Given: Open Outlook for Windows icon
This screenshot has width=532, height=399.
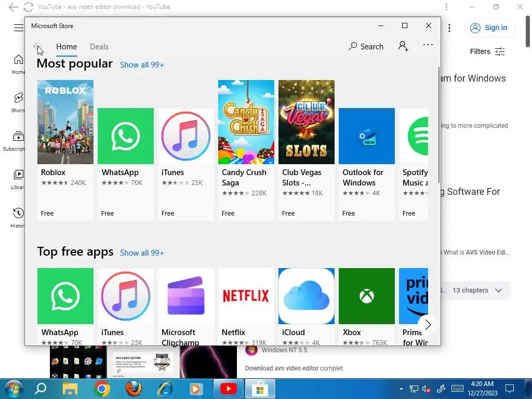Looking at the screenshot, I should point(367,136).
